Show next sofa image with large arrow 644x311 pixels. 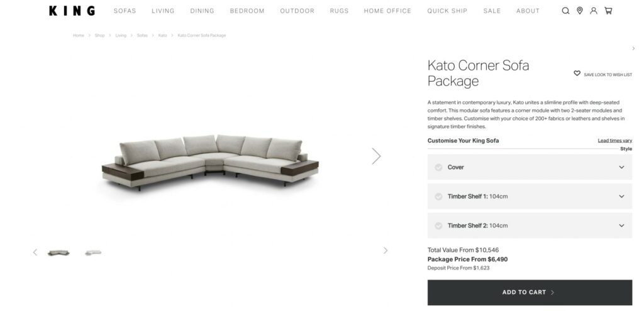pyautogui.click(x=376, y=156)
